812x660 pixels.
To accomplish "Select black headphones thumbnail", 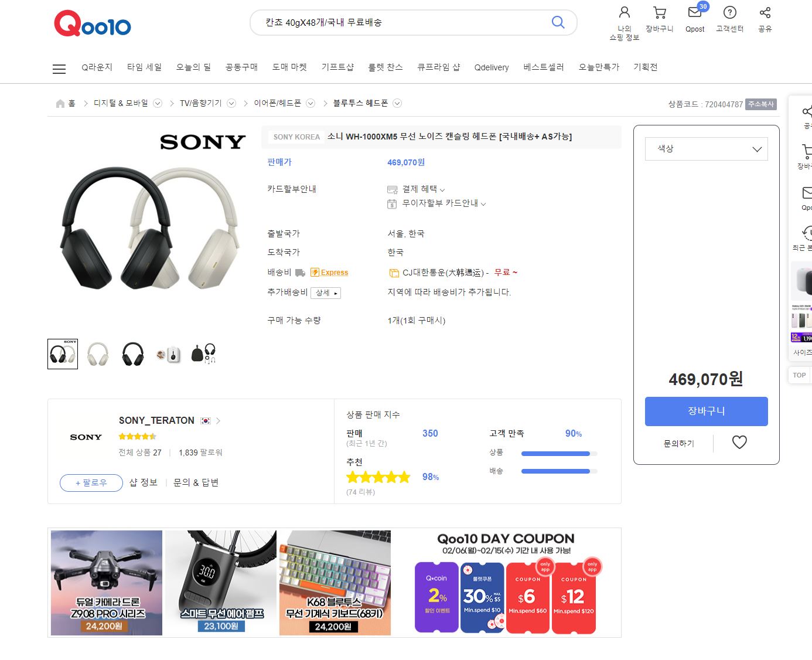I will coord(133,354).
